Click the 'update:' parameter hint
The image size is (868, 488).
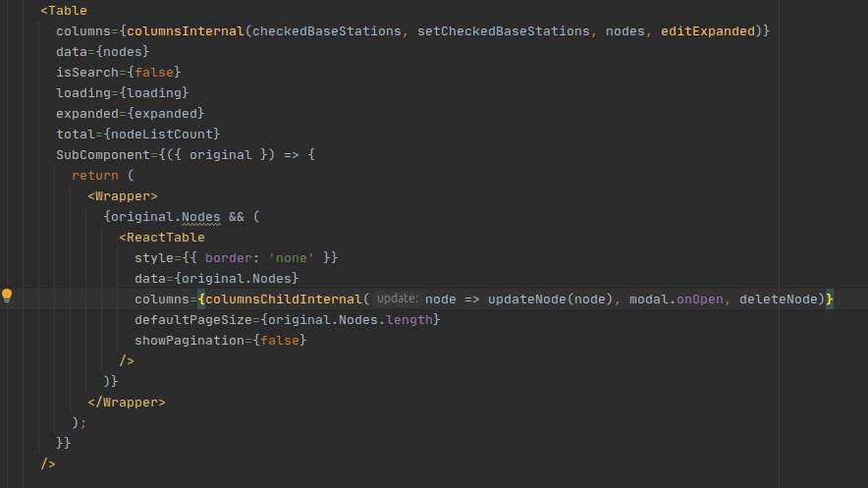(x=398, y=298)
